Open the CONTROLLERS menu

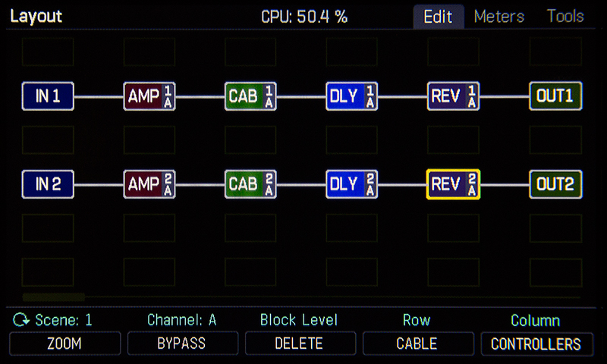[536, 344]
